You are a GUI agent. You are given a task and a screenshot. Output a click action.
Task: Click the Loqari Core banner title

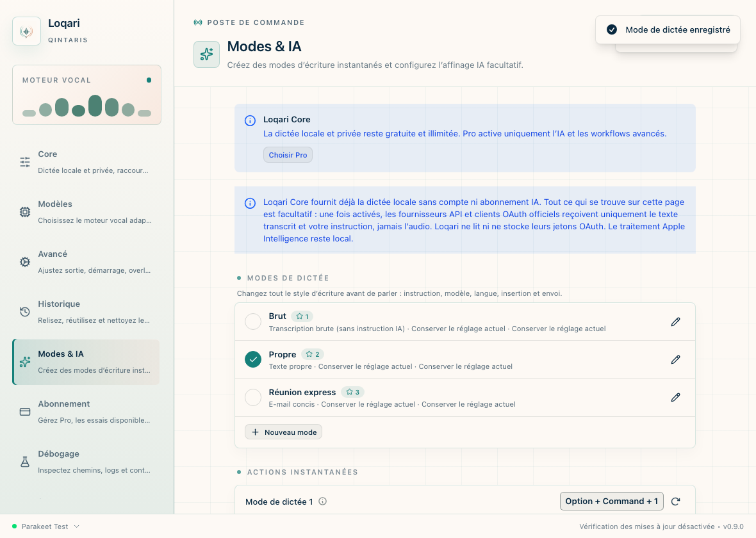click(287, 120)
